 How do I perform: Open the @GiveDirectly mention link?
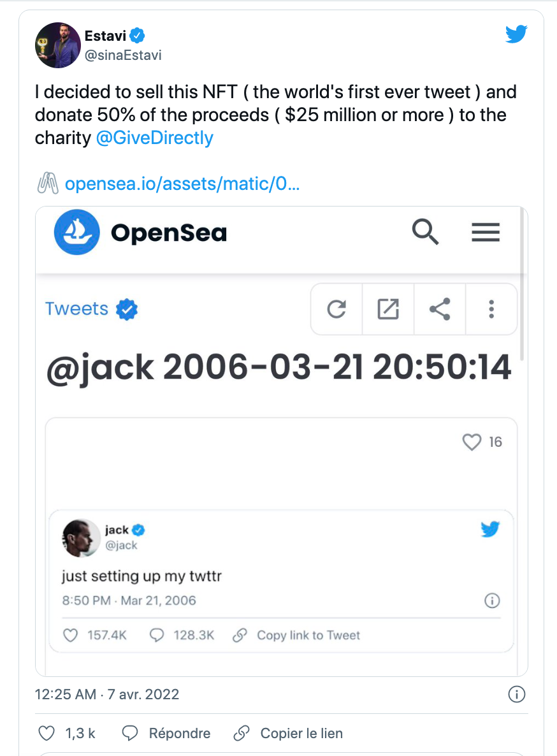coord(154,138)
